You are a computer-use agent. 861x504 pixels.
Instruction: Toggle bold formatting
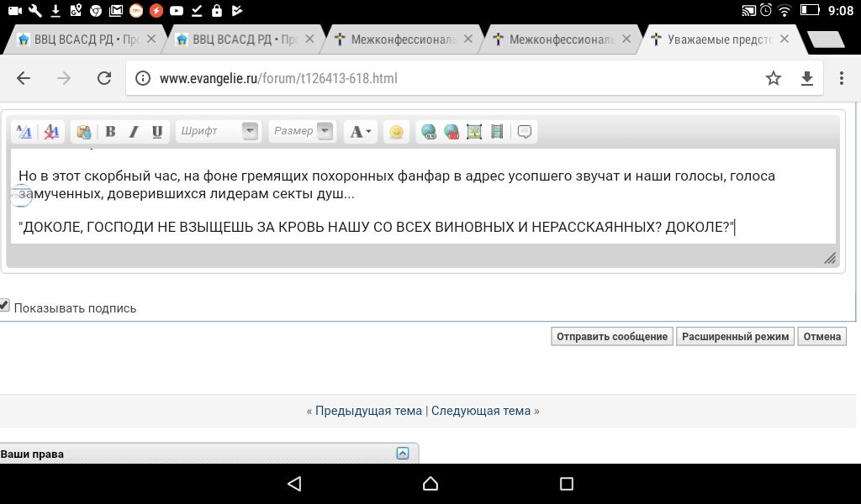[110, 132]
